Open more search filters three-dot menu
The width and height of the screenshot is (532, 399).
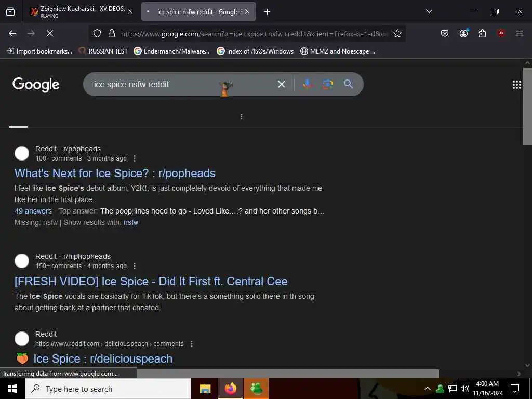[242, 117]
